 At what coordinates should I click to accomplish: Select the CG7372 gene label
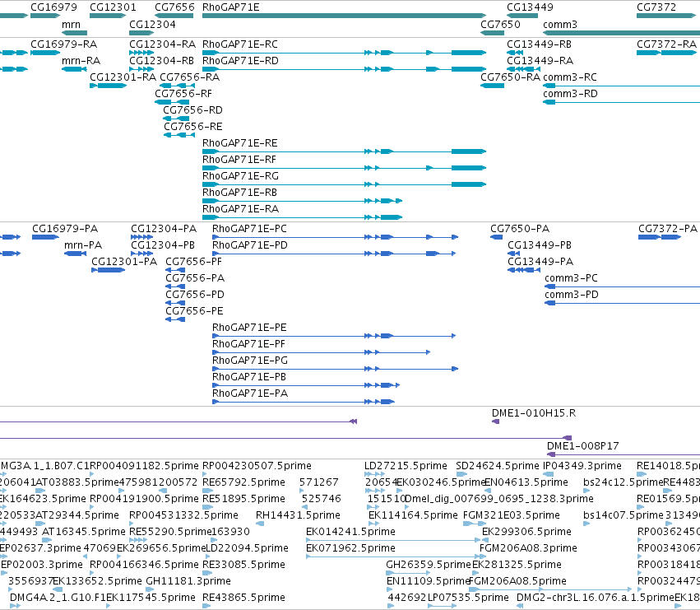click(x=656, y=7)
